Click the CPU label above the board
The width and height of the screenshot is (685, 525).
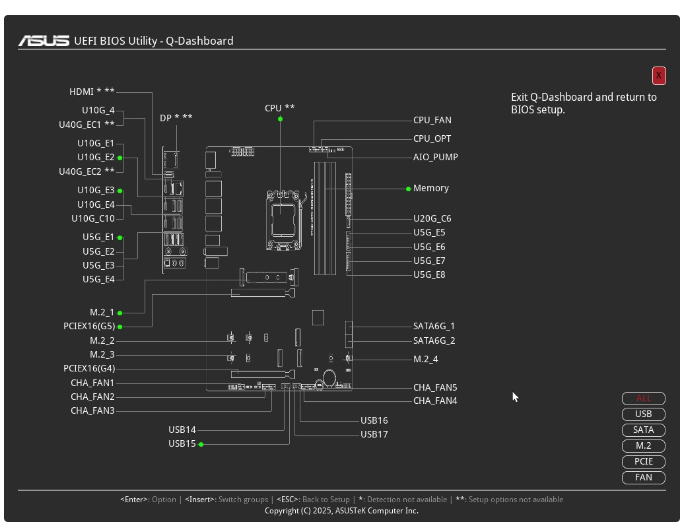tap(280, 108)
